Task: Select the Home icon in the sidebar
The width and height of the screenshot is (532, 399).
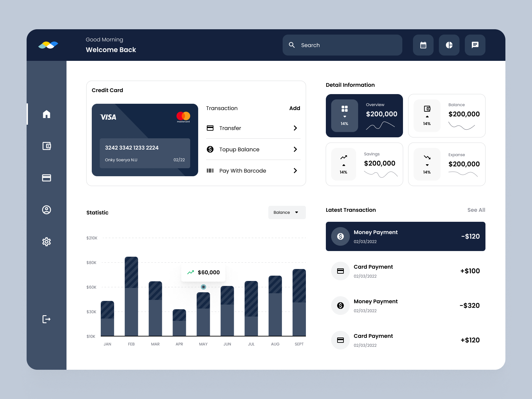Action: [x=47, y=114]
